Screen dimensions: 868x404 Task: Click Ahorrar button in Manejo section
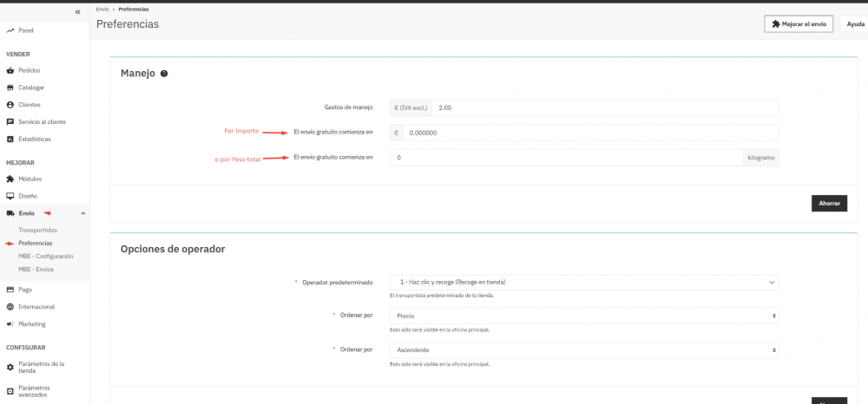point(829,204)
